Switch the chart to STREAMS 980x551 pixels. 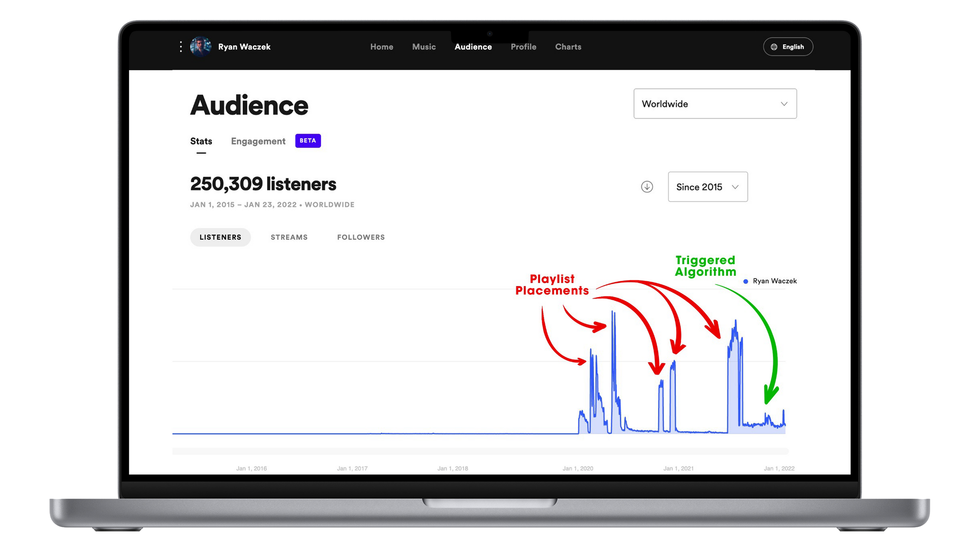(289, 237)
